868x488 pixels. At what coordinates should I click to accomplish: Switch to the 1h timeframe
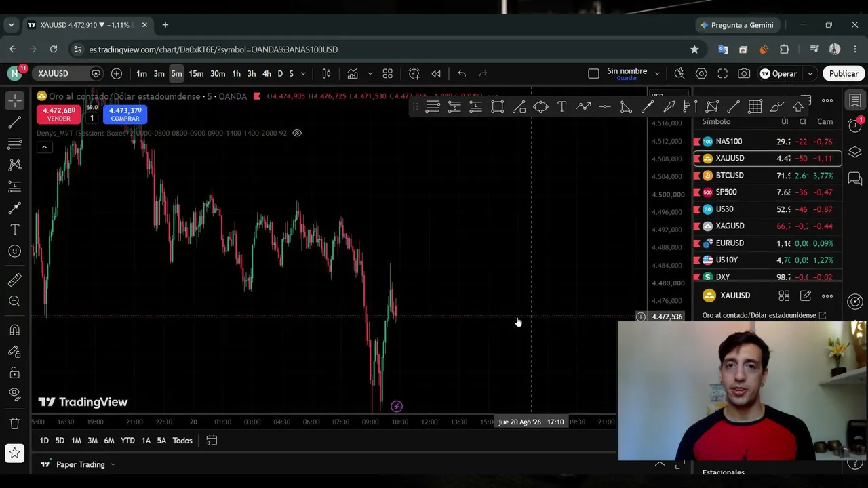coord(236,73)
